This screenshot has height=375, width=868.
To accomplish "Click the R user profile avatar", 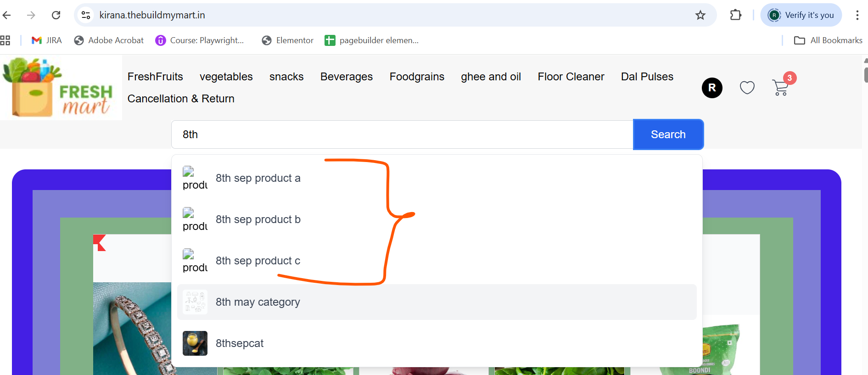I will coord(712,88).
